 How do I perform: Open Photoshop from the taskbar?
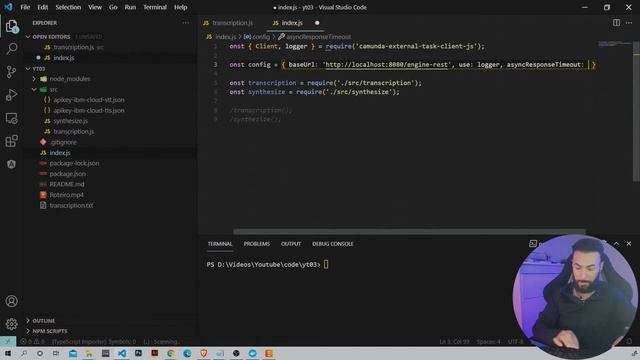(138, 353)
